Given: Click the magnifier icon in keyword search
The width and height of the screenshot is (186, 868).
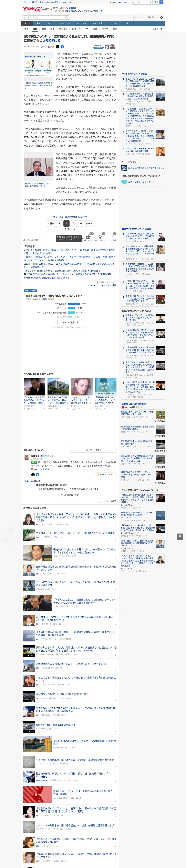Looking at the screenshot, I should pyautogui.click(x=66, y=18).
